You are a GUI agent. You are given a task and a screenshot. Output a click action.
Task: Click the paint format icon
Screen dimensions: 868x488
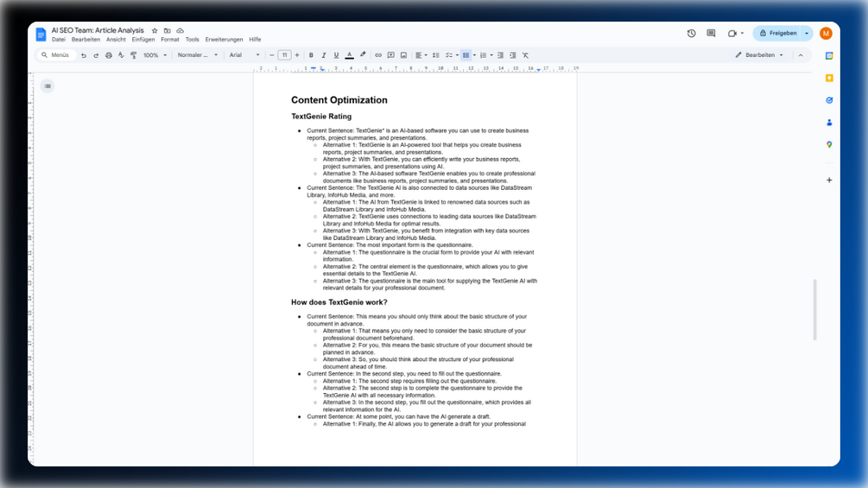click(x=133, y=55)
